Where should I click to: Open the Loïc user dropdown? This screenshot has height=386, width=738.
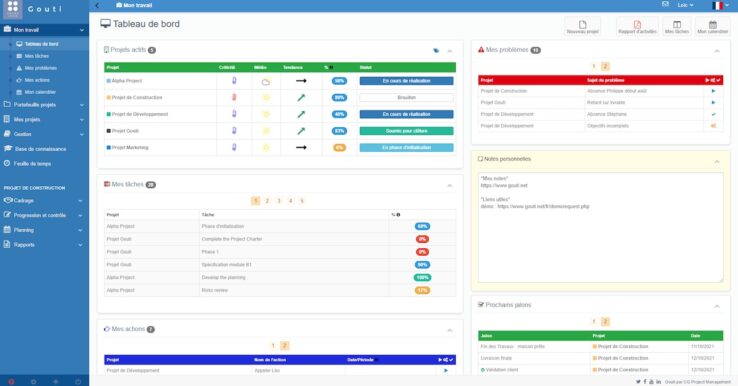[685, 5]
